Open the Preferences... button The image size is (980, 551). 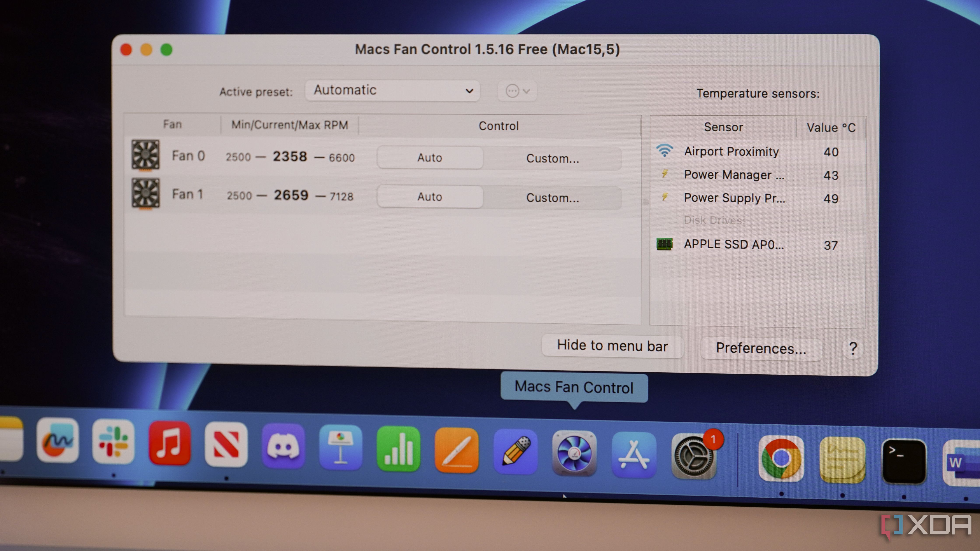(x=761, y=348)
